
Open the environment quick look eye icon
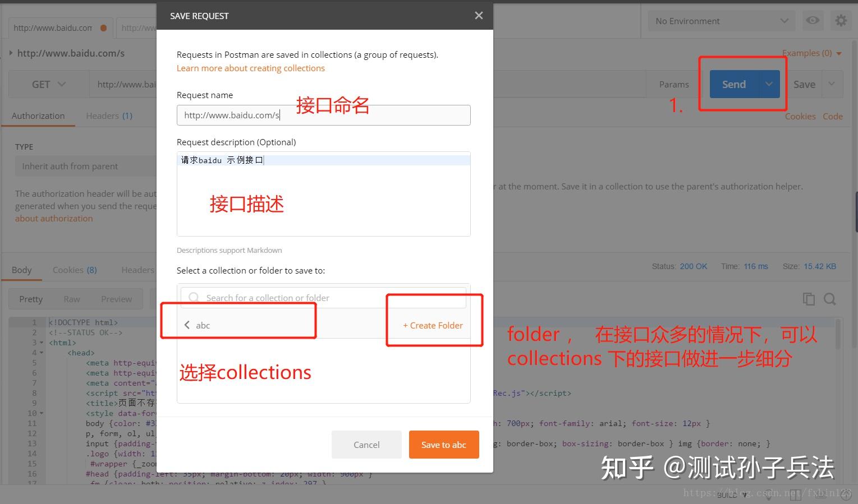click(813, 21)
